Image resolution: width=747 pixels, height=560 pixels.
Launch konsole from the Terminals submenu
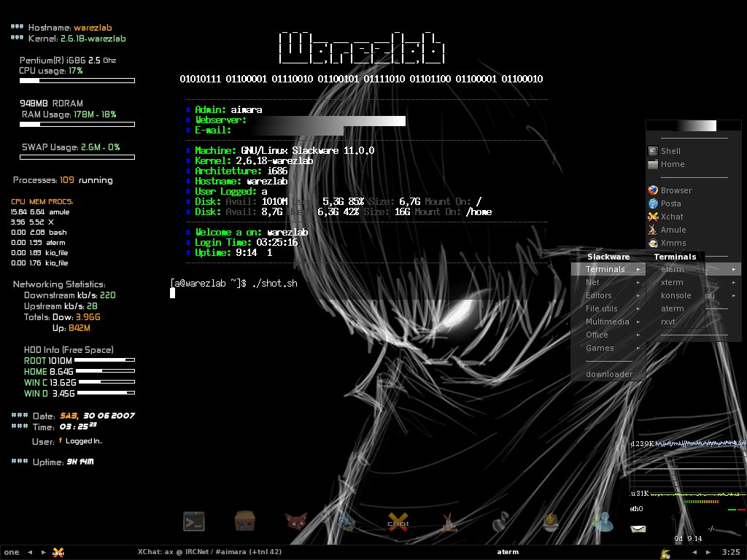[x=675, y=295]
